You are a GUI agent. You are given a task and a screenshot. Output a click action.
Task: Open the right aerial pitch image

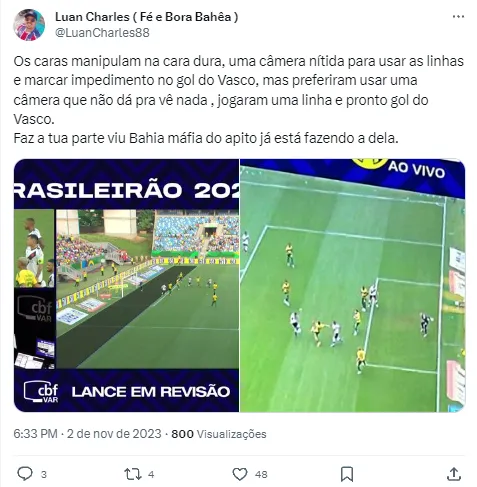tap(352, 285)
